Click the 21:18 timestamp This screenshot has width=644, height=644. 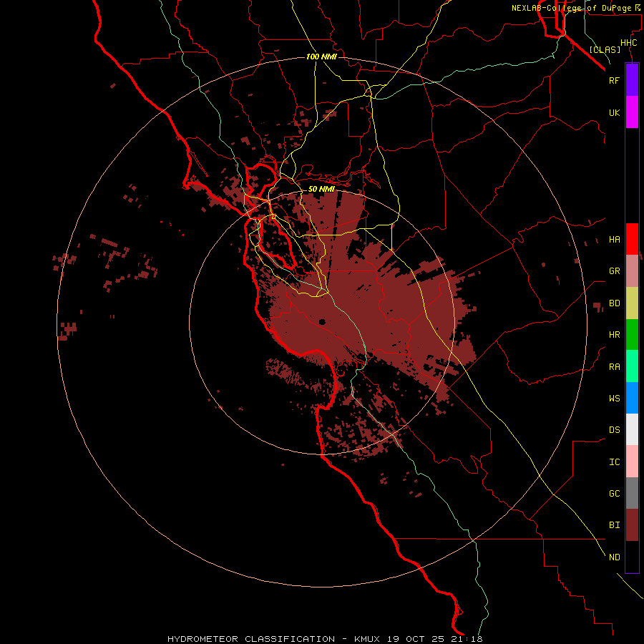click(466, 639)
